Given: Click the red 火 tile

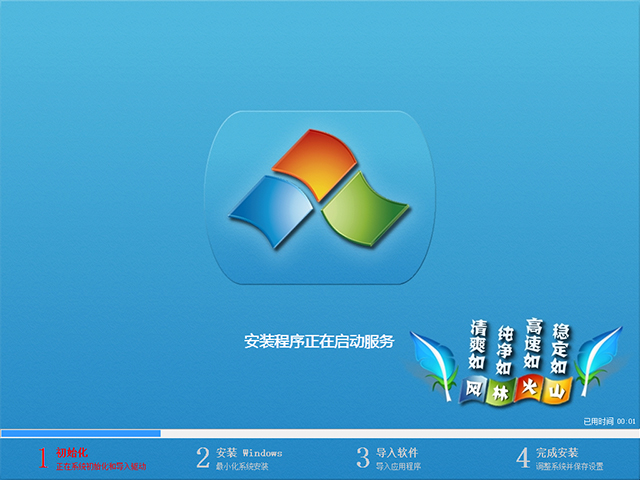Looking at the screenshot, I should pyautogui.click(x=529, y=388).
